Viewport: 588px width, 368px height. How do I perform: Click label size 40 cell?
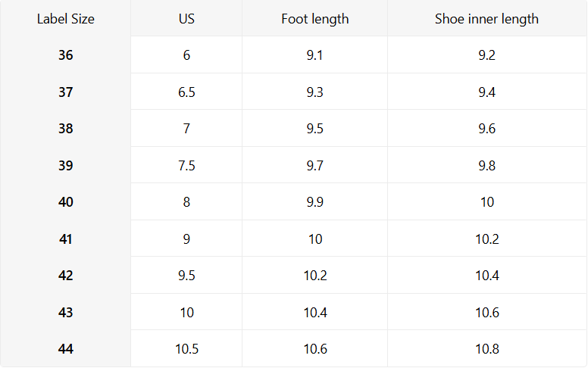[66, 202]
